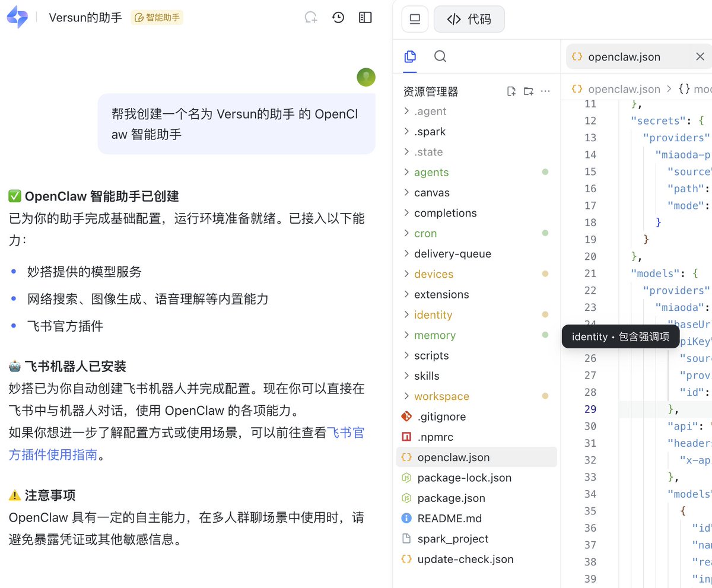Expand the .spark folder
The width and height of the screenshot is (712, 588).
click(x=476, y=132)
